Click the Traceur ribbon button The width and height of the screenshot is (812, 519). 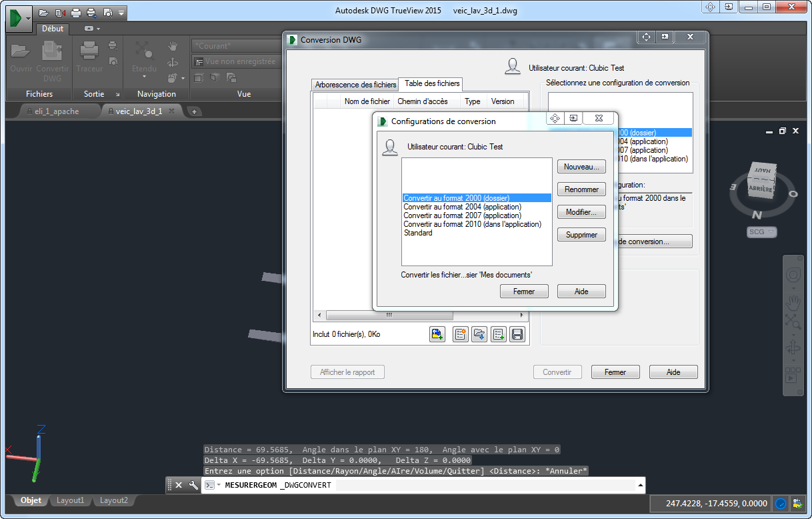coord(89,57)
